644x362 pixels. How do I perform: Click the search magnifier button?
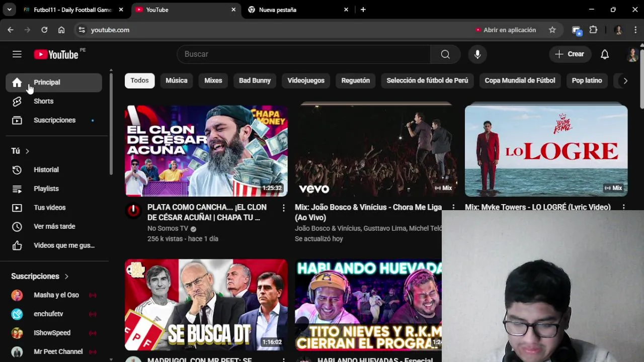tap(445, 54)
